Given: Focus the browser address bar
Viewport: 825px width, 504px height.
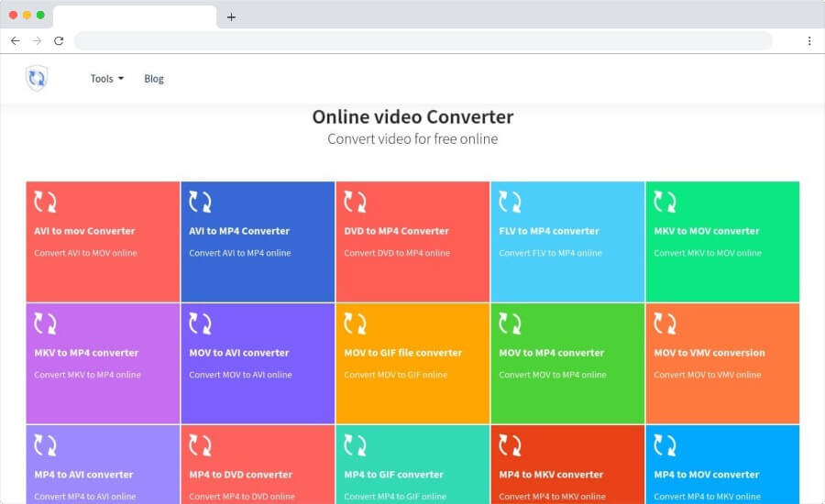Looking at the screenshot, I should click(x=423, y=41).
